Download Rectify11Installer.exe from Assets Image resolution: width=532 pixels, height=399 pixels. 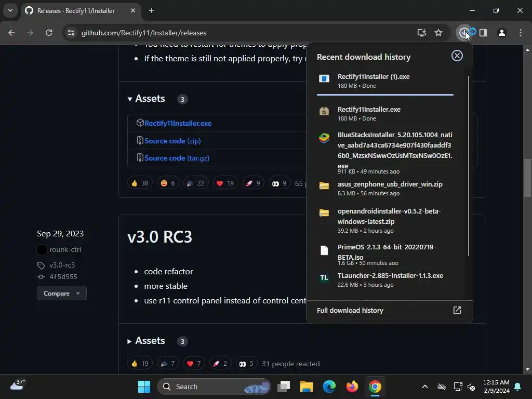[178, 123]
